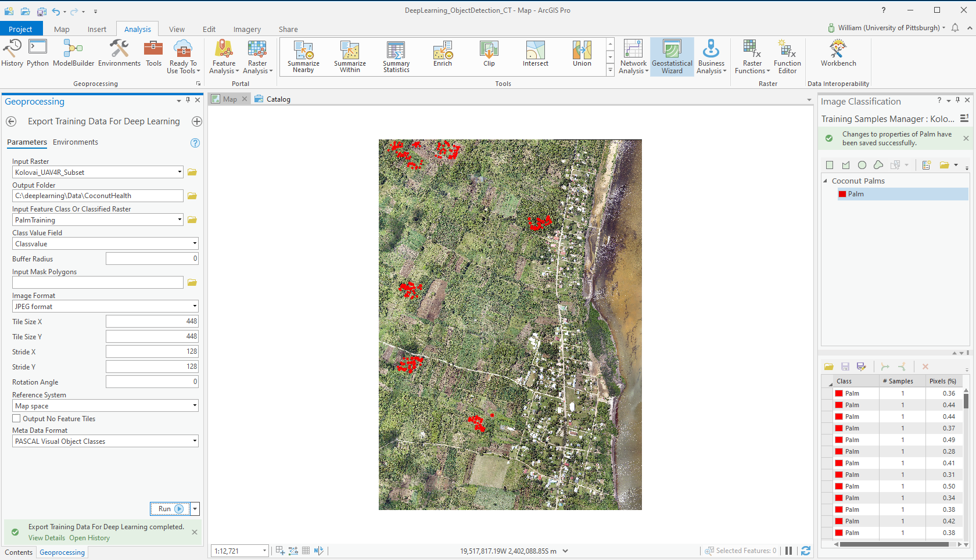Click the Open History link
Viewport: 976px width, 560px height.
(89, 538)
